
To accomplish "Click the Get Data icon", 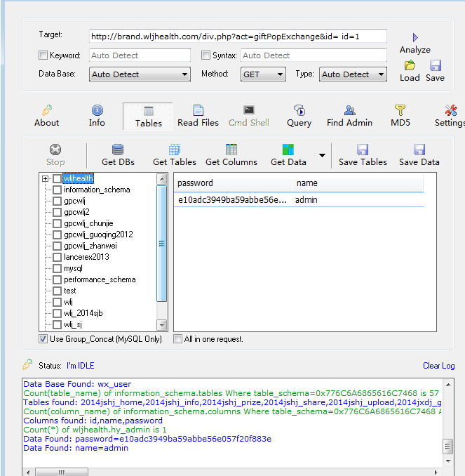I will click(x=288, y=150).
